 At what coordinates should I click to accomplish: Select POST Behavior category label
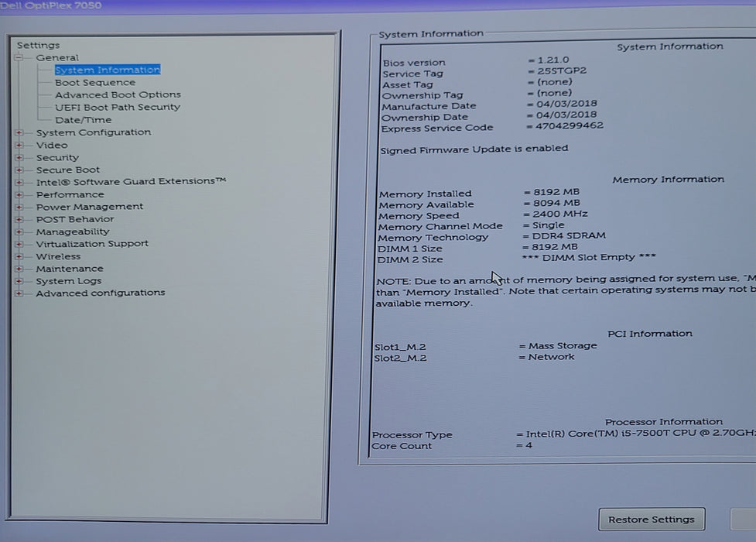(75, 219)
